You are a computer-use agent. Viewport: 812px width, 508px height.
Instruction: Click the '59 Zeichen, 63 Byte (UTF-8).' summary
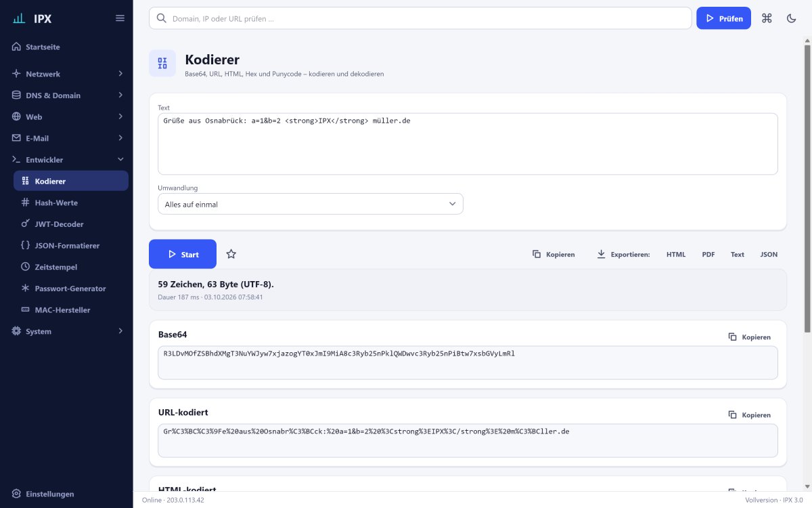(216, 284)
